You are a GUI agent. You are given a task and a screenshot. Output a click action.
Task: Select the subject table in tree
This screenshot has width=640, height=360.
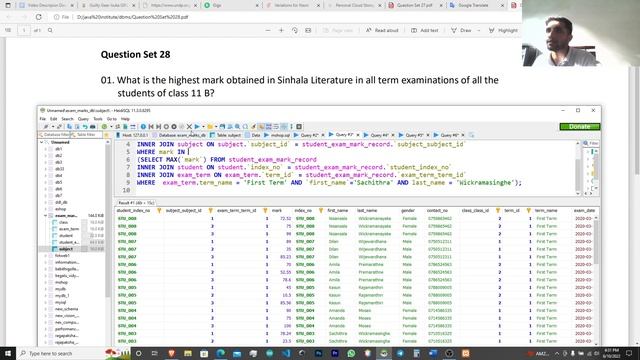click(x=65, y=249)
